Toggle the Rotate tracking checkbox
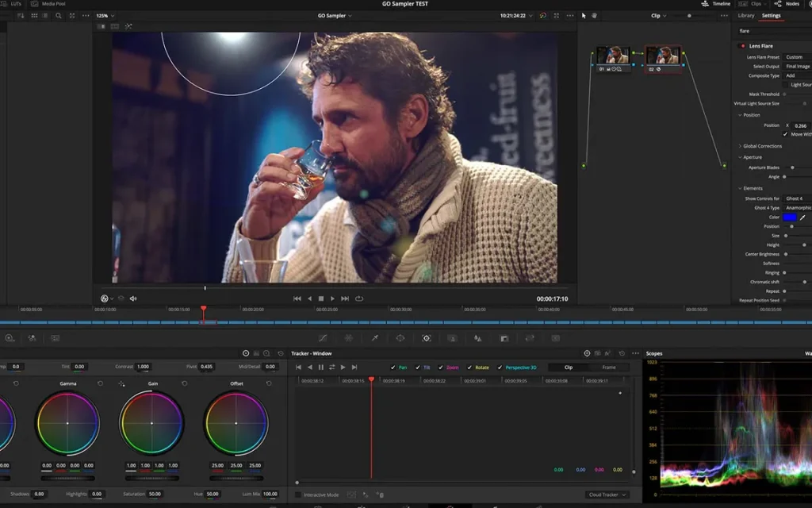Image resolution: width=812 pixels, height=508 pixels. [469, 368]
